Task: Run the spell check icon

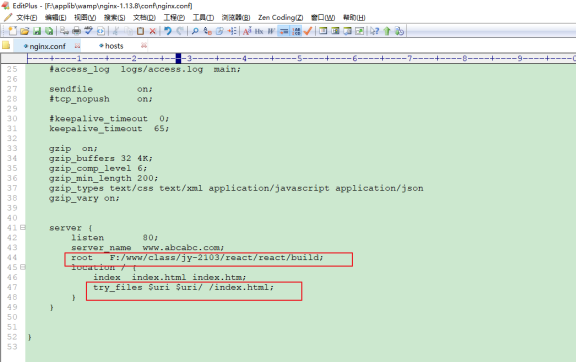Action: [x=89, y=31]
